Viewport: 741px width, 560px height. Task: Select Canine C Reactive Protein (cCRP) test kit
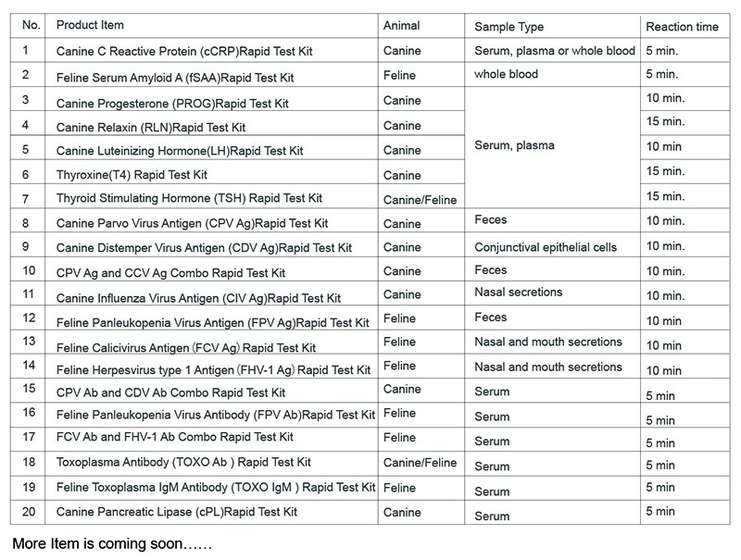coord(177,52)
